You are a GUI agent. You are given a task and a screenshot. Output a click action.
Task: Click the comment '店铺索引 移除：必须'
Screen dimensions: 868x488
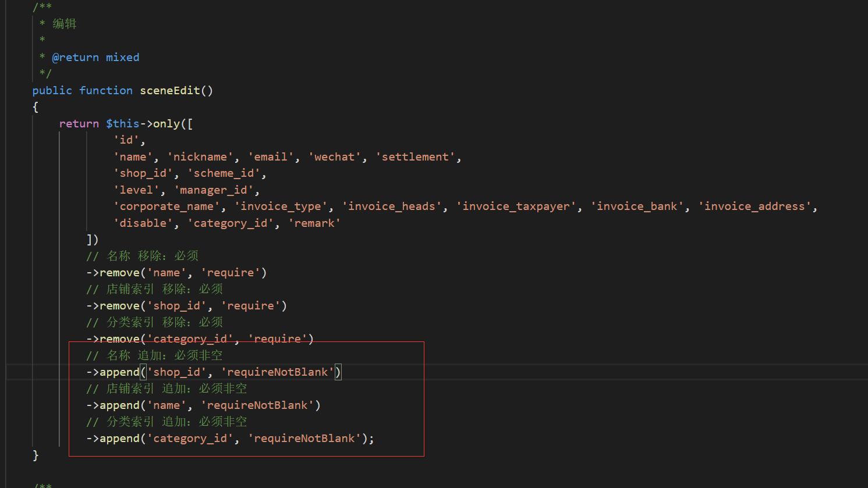155,289
